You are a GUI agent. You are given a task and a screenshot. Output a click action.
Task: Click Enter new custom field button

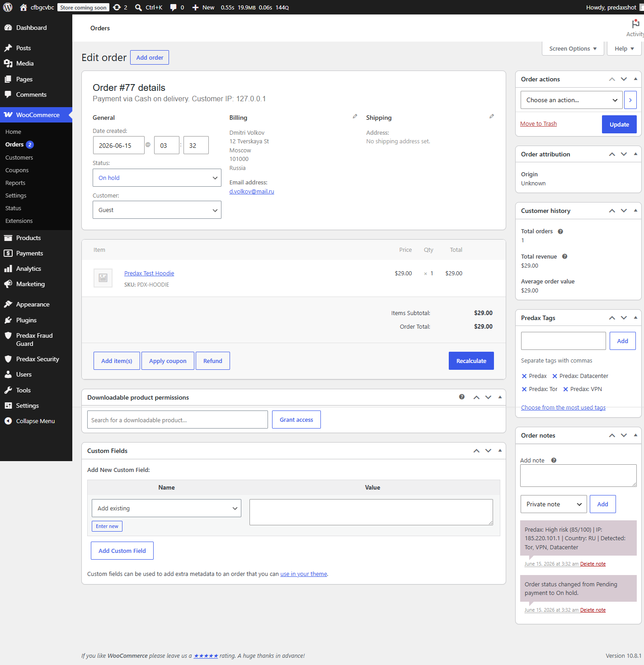coord(107,526)
